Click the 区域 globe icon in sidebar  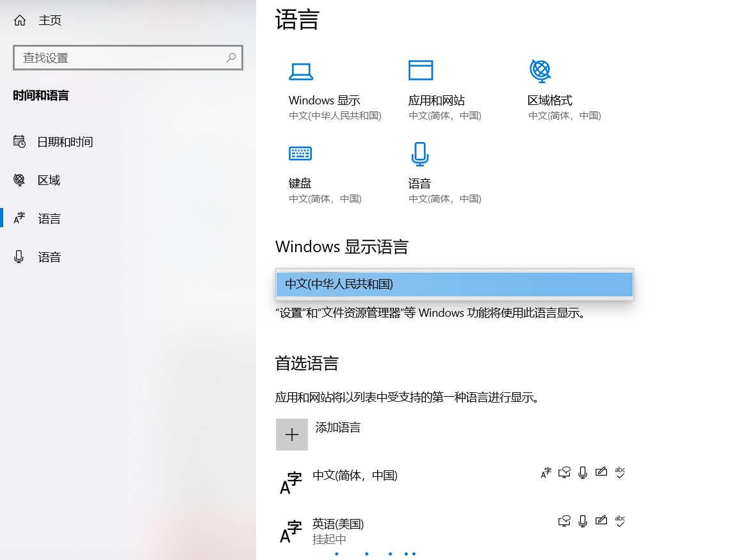click(19, 180)
